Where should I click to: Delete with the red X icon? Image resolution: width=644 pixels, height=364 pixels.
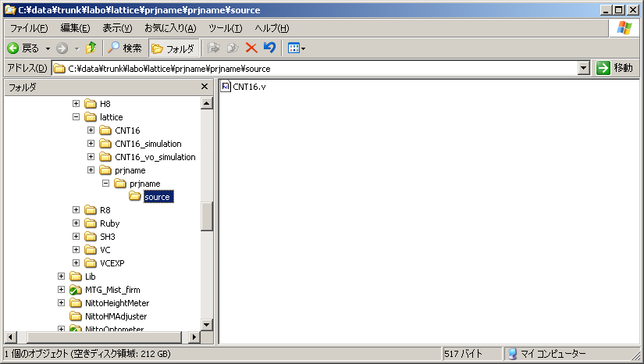(x=251, y=48)
